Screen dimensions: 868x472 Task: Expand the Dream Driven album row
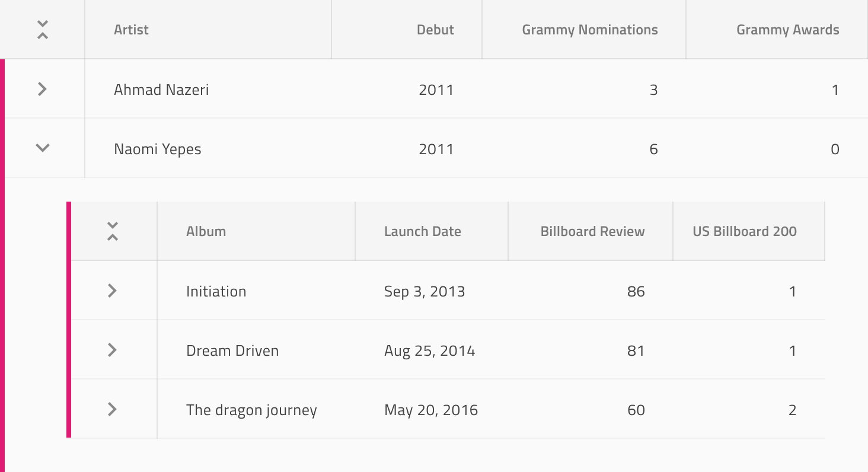112,350
